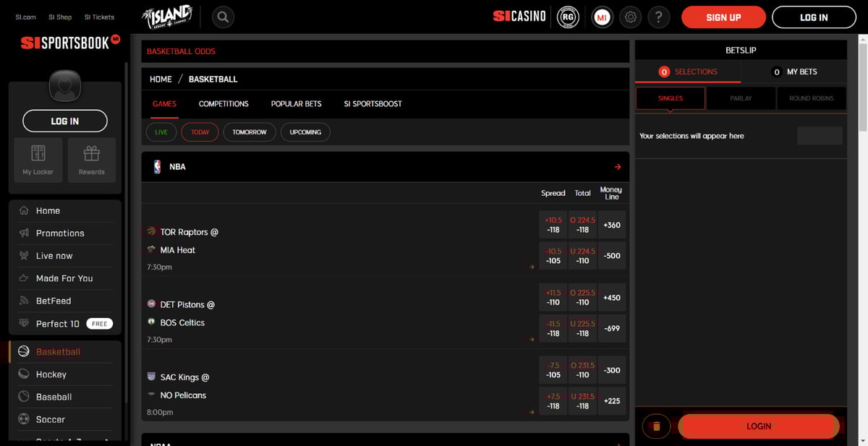Image resolution: width=868 pixels, height=446 pixels.
Task: Click the SI Sportsbook logo
Action: (70, 43)
